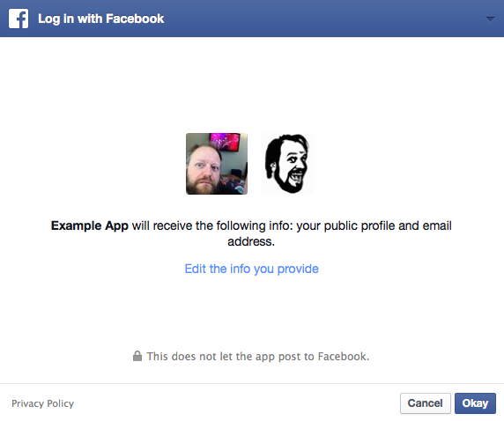Click the 'Log in with Facebook' title text

(101, 18)
